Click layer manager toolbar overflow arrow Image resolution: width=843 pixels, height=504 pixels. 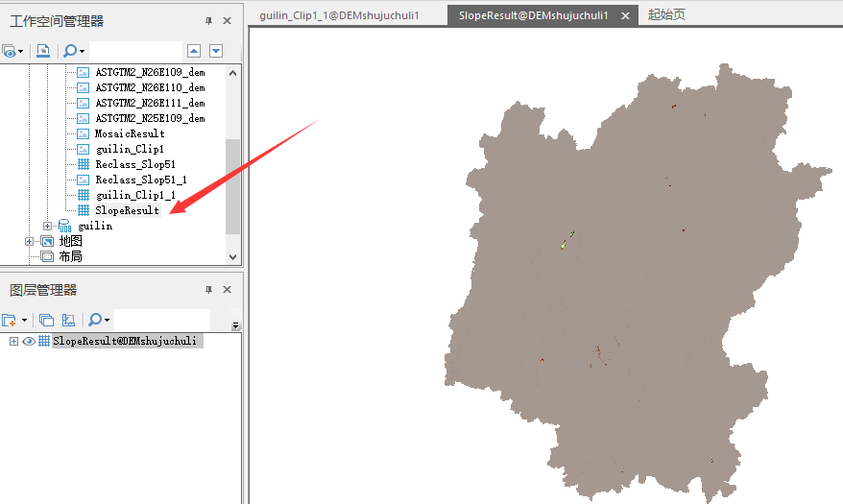[x=235, y=325]
